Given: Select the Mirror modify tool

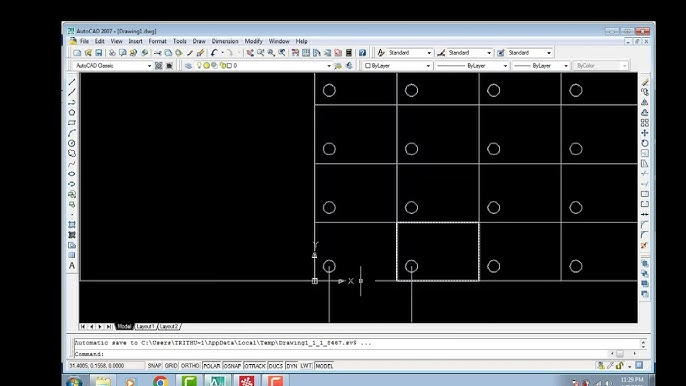Looking at the screenshot, I should (645, 102).
